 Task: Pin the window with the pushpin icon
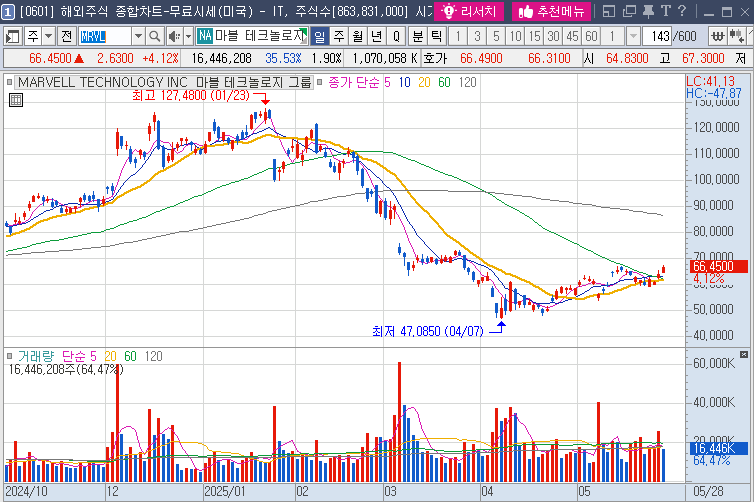click(648, 11)
